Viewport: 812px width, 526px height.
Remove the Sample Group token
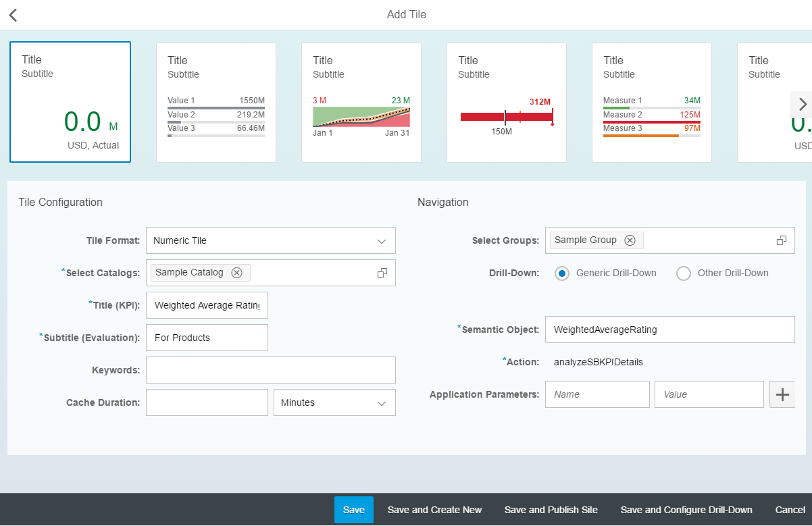(630, 240)
